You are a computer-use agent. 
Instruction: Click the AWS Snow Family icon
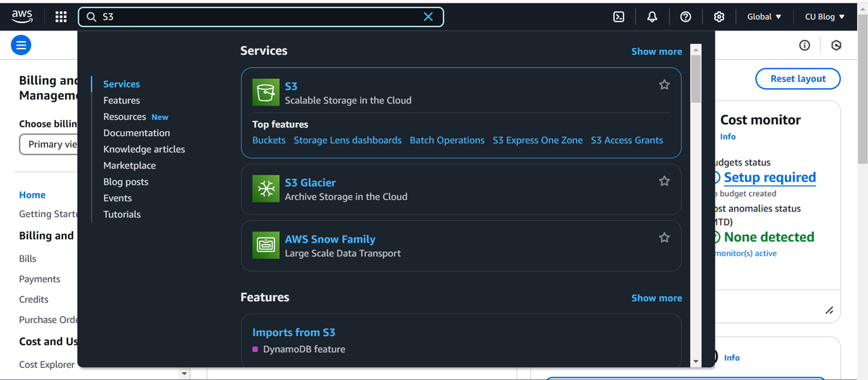click(265, 245)
